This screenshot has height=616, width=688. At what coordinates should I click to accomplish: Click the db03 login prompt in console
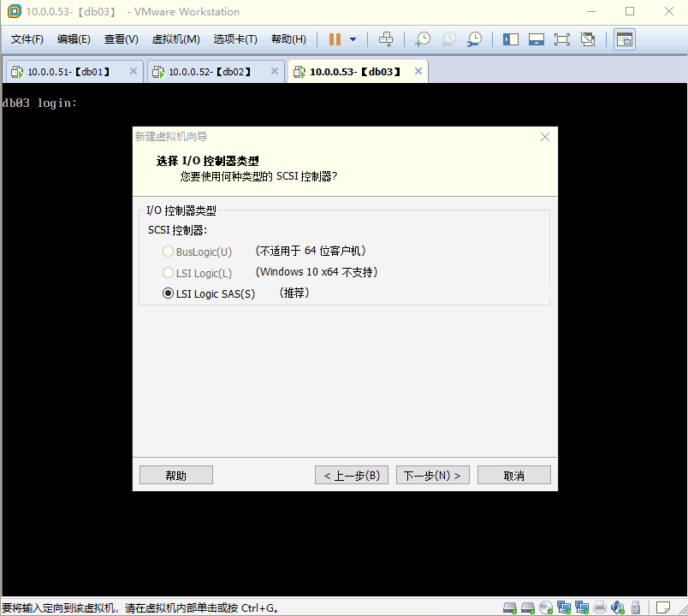point(39,104)
